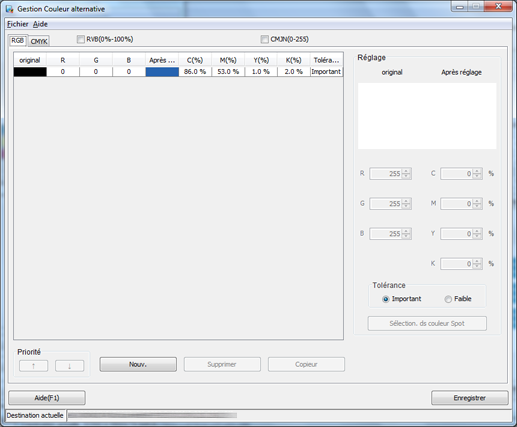The height and width of the screenshot is (427, 517).
Task: Enable the RVB(0%-100%) checkbox
Action: point(81,39)
